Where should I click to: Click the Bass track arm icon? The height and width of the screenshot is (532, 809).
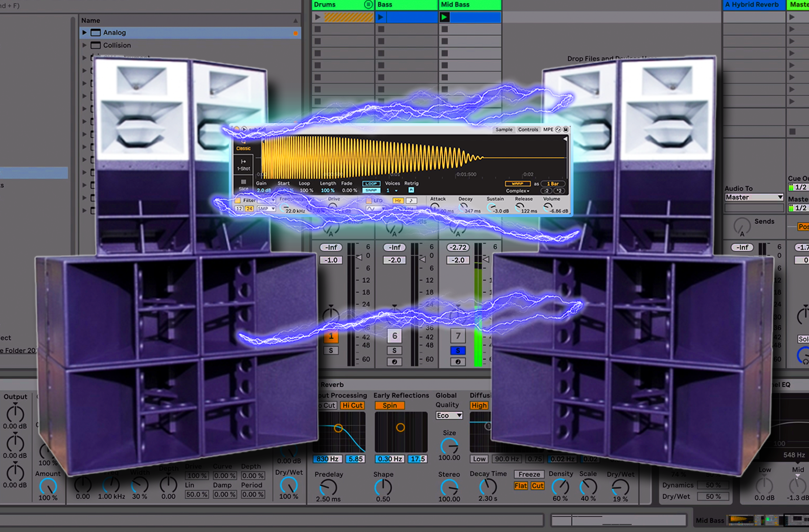tap(394, 362)
